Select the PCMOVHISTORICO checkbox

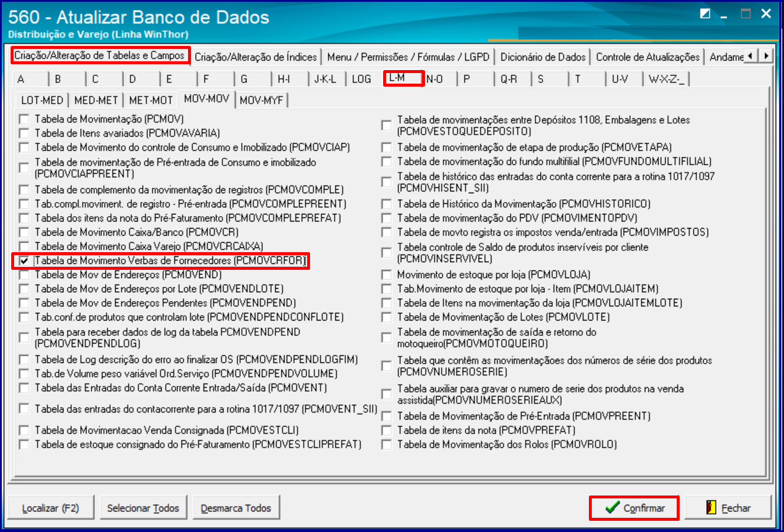click(x=386, y=204)
